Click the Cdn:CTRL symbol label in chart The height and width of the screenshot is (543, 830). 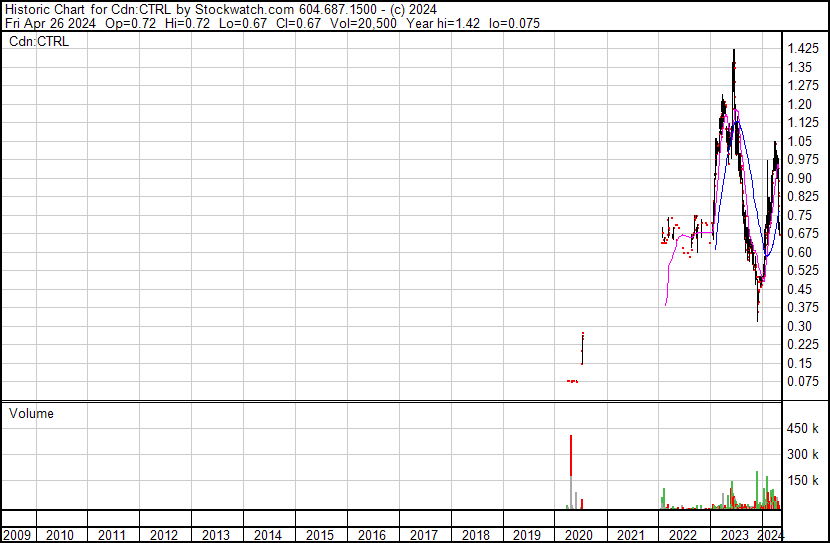click(39, 41)
